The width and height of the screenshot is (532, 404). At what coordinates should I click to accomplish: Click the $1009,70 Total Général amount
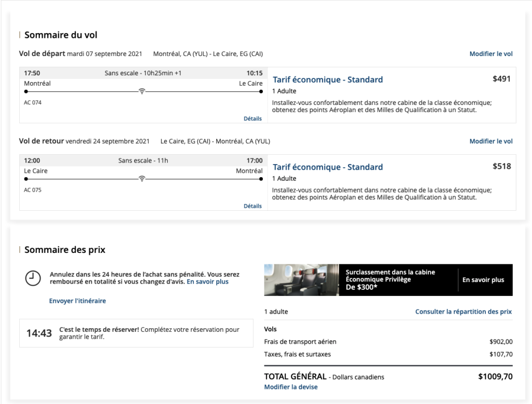coord(495,376)
